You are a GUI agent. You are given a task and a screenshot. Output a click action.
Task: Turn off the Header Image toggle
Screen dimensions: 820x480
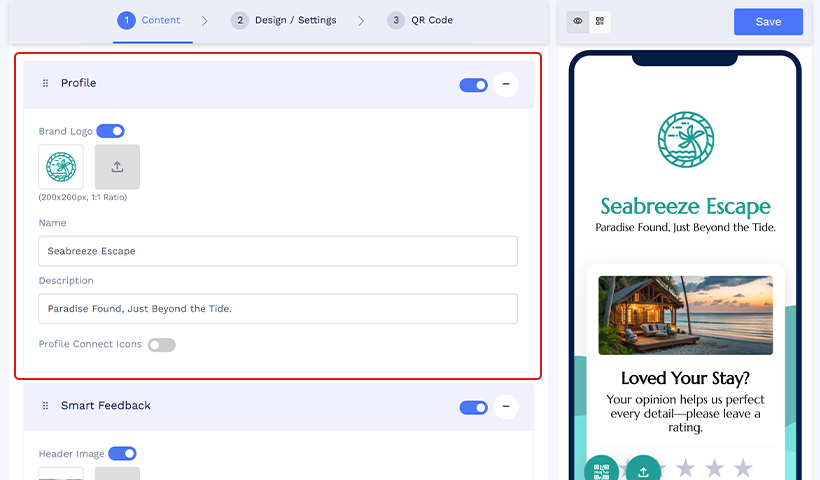click(122, 454)
